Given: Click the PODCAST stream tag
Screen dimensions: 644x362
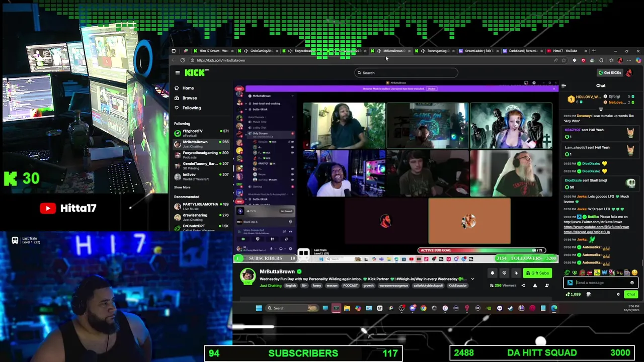Looking at the screenshot, I should coord(350,286).
